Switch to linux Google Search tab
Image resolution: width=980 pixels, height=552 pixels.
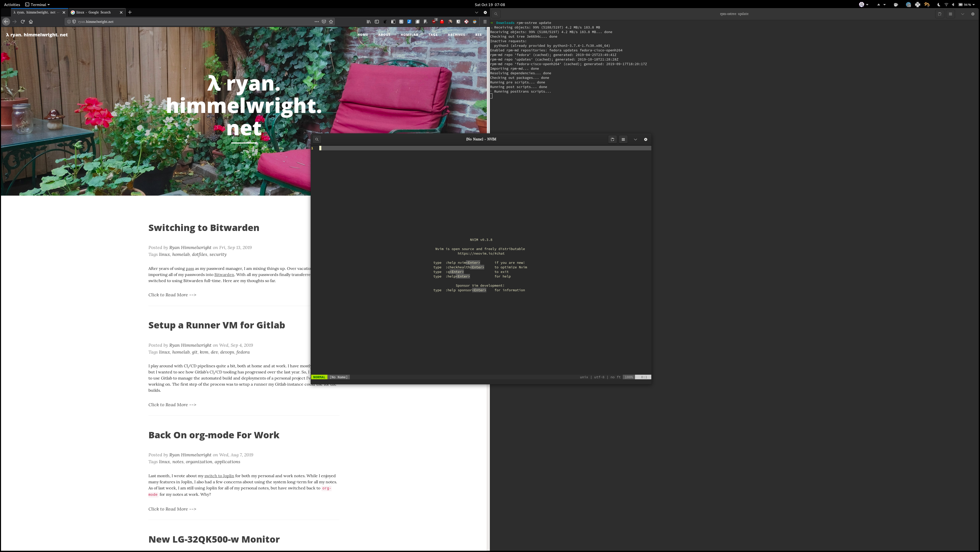[94, 12]
